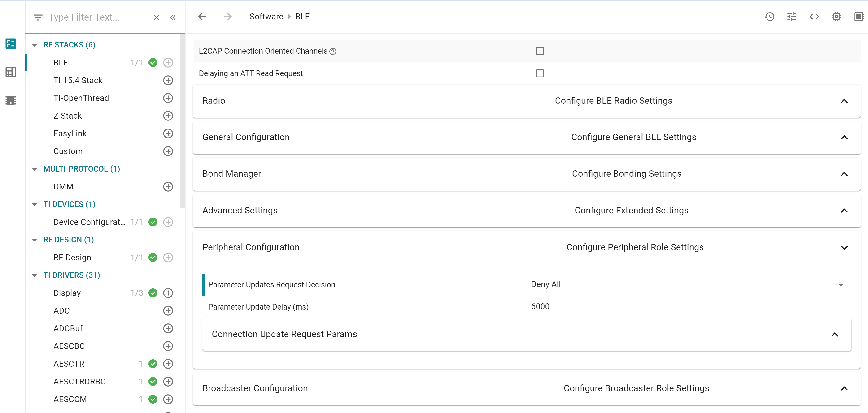Check Delaying an ATT Read Request
The image size is (868, 413).
[540, 73]
